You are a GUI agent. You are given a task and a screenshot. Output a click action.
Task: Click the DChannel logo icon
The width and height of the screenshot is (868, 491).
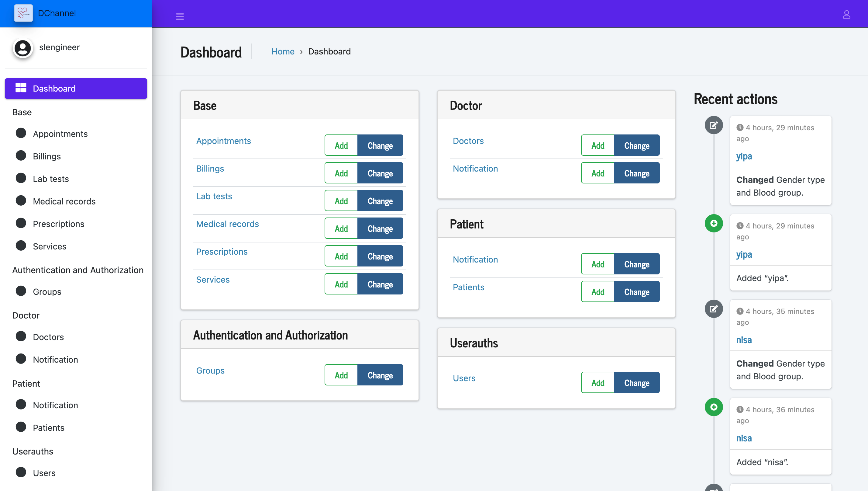(23, 13)
